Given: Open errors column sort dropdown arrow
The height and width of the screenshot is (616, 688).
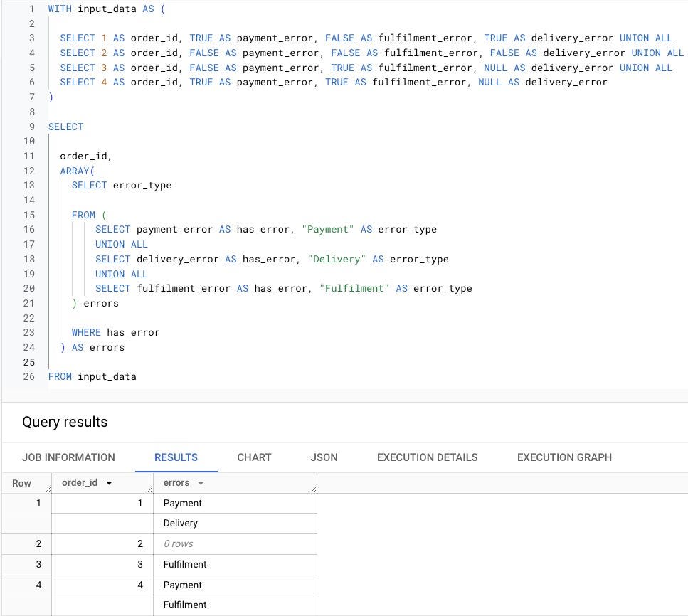Looking at the screenshot, I should 201,483.
